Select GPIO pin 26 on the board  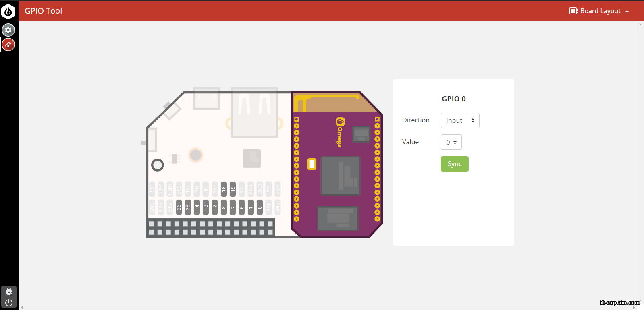pos(179,207)
